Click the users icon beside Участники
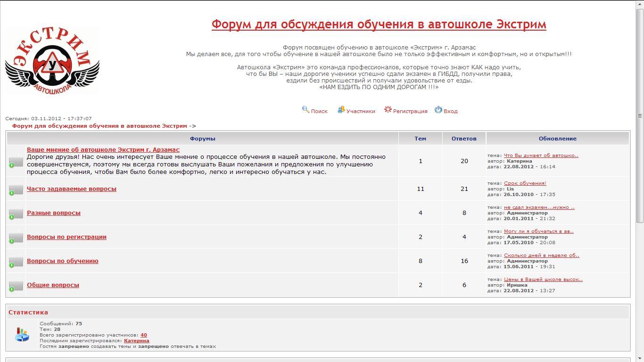This screenshot has width=644, height=362. tap(341, 109)
